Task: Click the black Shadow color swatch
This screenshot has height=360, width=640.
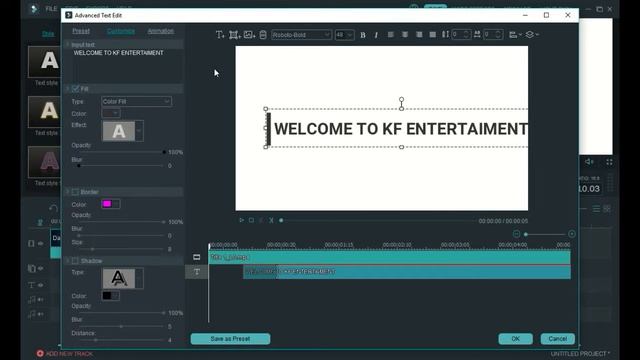Action: coord(107,296)
